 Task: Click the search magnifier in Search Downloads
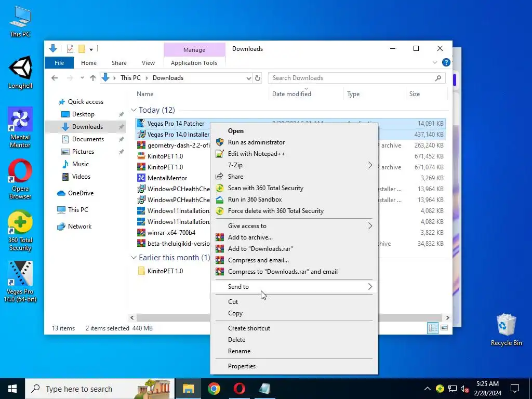(438, 78)
